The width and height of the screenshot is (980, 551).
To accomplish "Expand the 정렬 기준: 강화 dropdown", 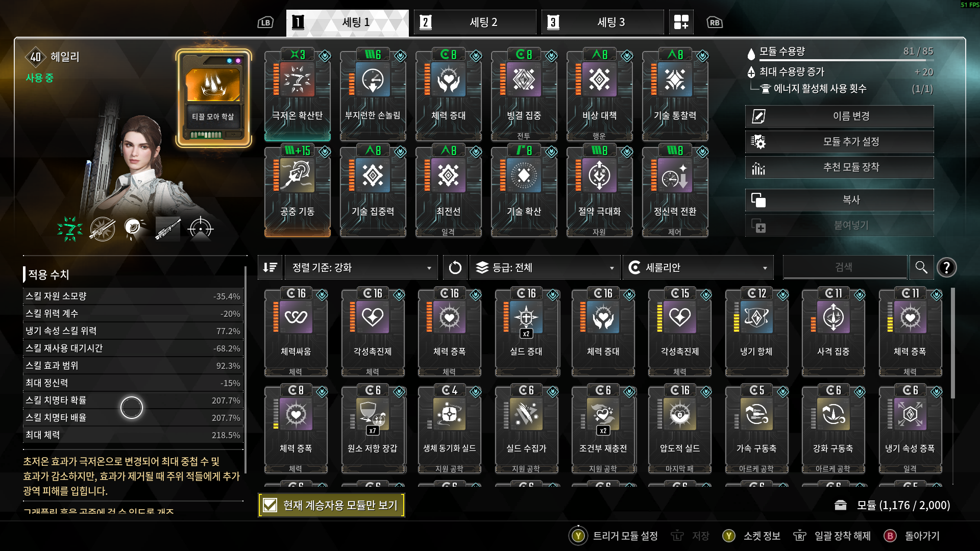I will pos(361,267).
